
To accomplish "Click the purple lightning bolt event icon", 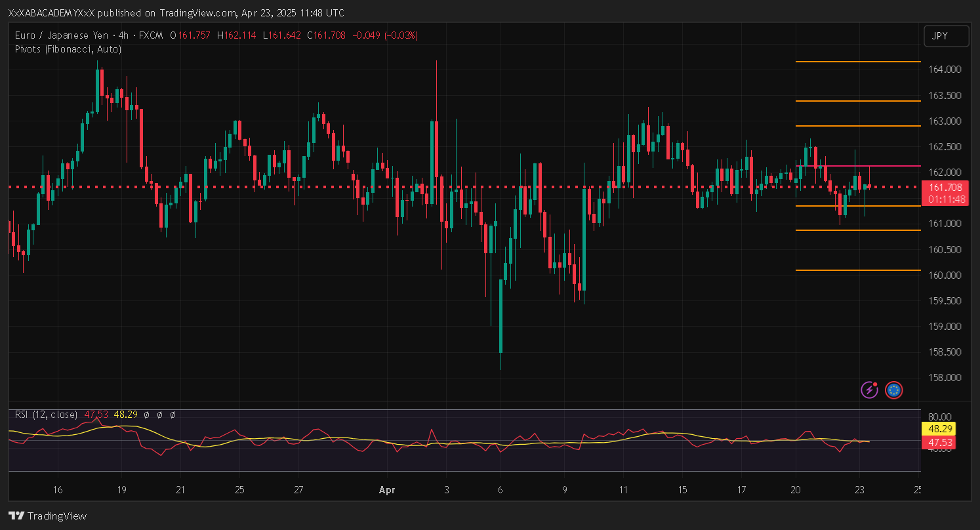I will click(869, 390).
